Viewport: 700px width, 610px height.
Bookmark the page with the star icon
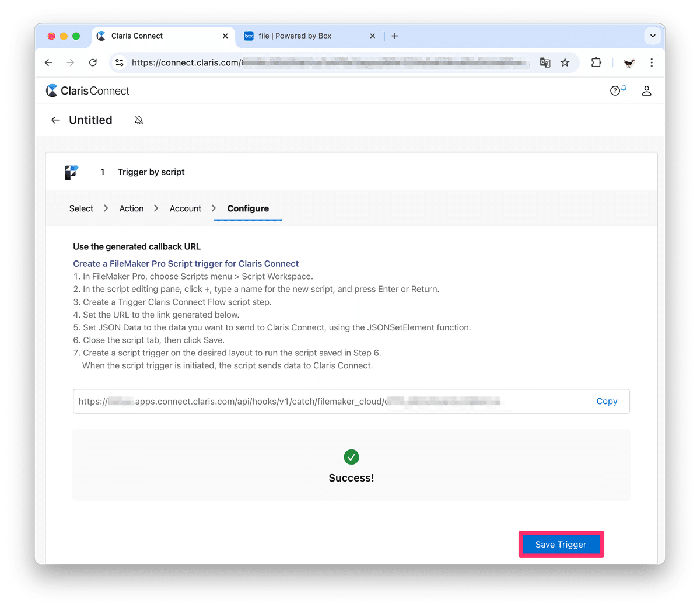click(x=565, y=62)
